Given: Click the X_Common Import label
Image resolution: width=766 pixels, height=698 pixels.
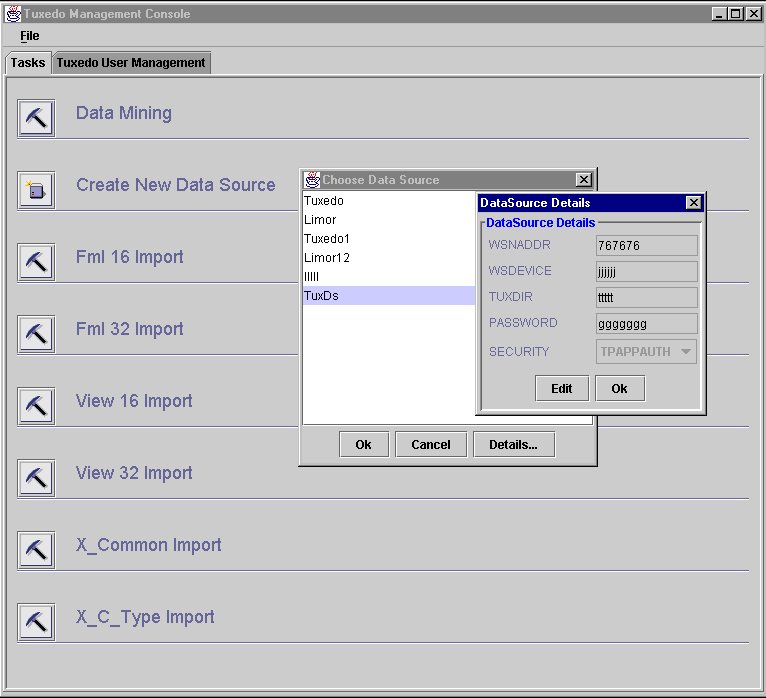Looking at the screenshot, I should coord(149,545).
